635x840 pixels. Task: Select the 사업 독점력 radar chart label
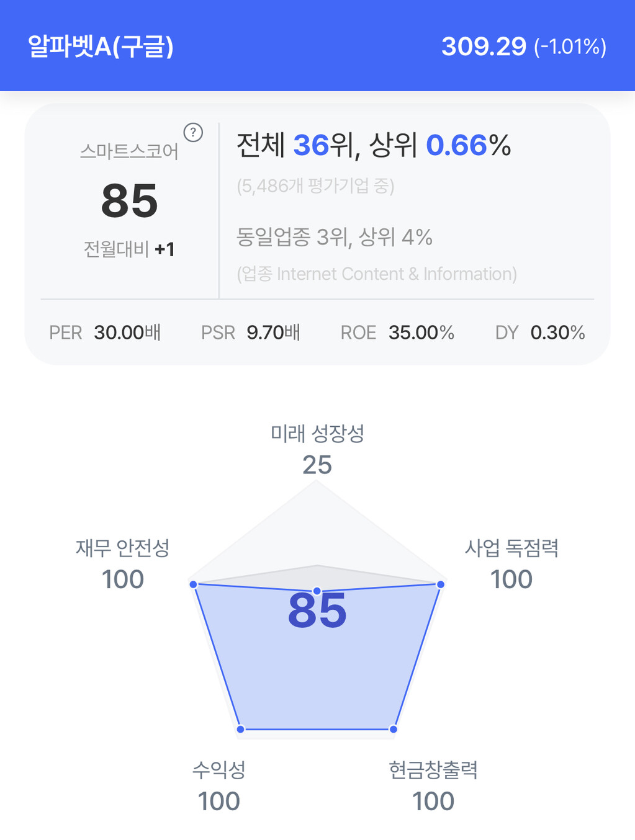pyautogui.click(x=511, y=548)
